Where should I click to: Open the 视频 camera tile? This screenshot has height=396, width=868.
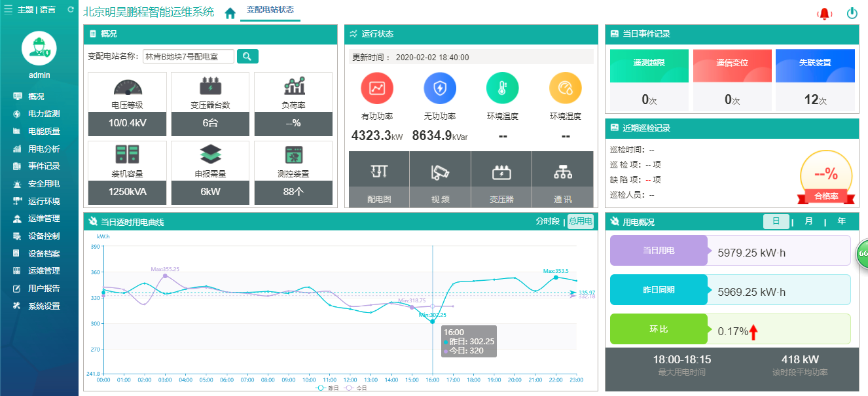coord(440,179)
